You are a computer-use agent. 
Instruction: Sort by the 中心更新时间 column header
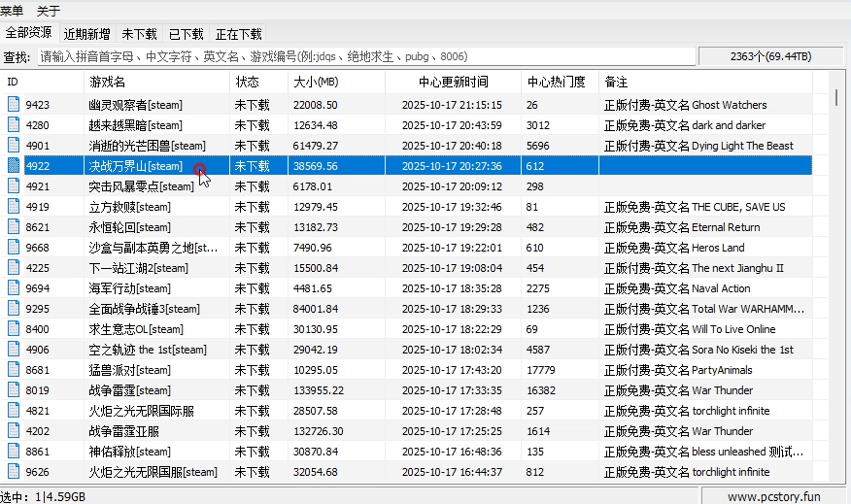(453, 82)
